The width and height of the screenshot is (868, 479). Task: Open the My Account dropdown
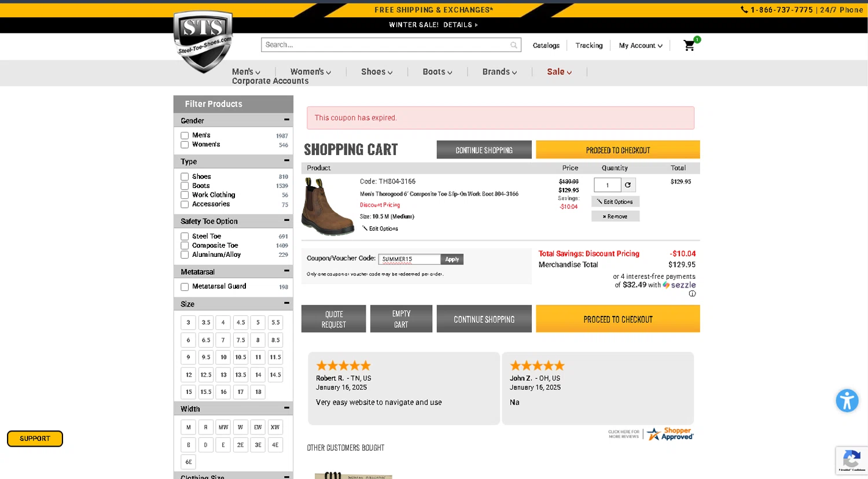tap(641, 46)
